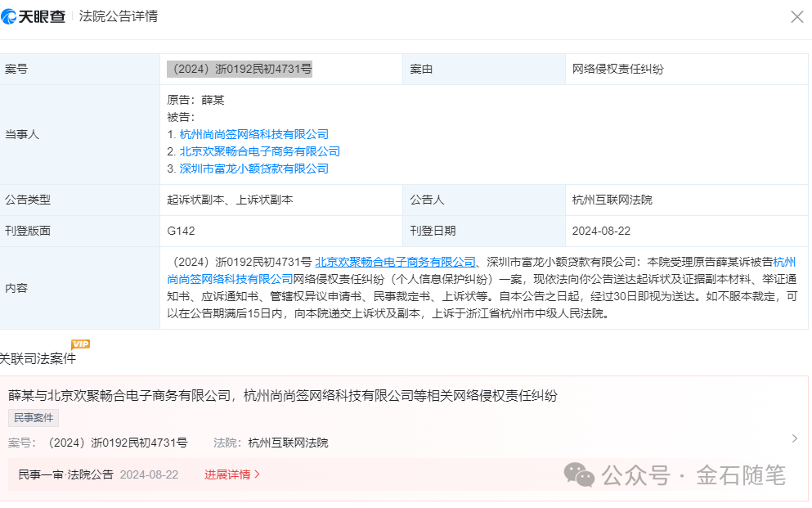Click 当事人 header cell
Image resolution: width=812 pixels, height=508 pixels.
pos(80,134)
